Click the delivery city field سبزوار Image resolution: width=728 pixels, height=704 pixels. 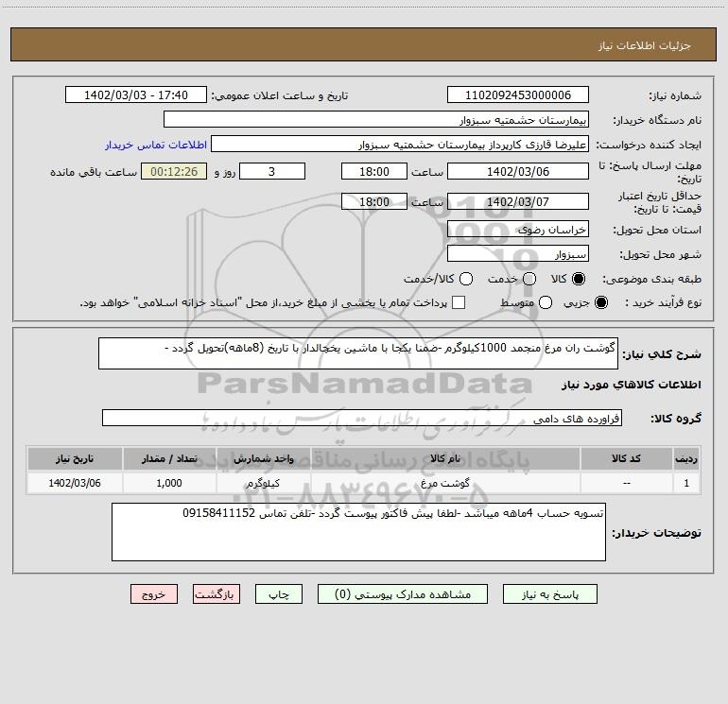click(518, 254)
